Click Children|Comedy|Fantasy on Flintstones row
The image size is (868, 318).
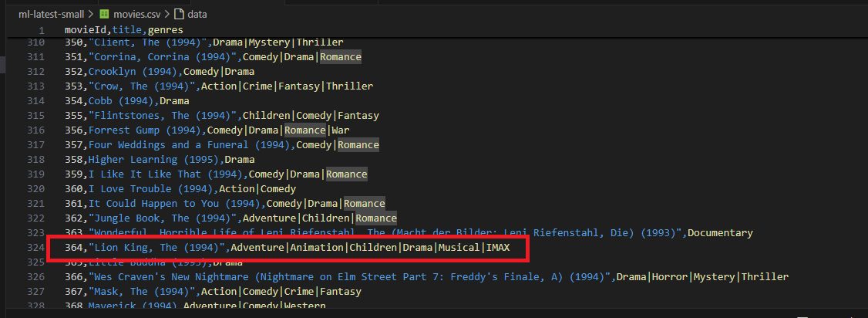[311, 116]
